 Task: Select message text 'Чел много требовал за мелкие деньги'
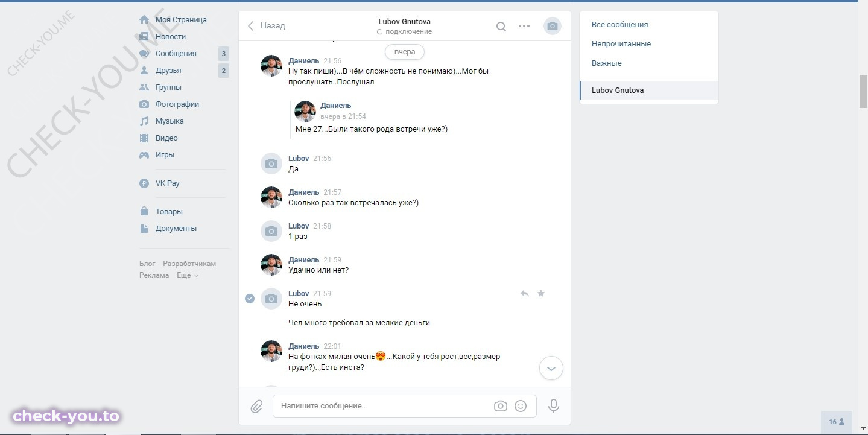click(x=360, y=323)
